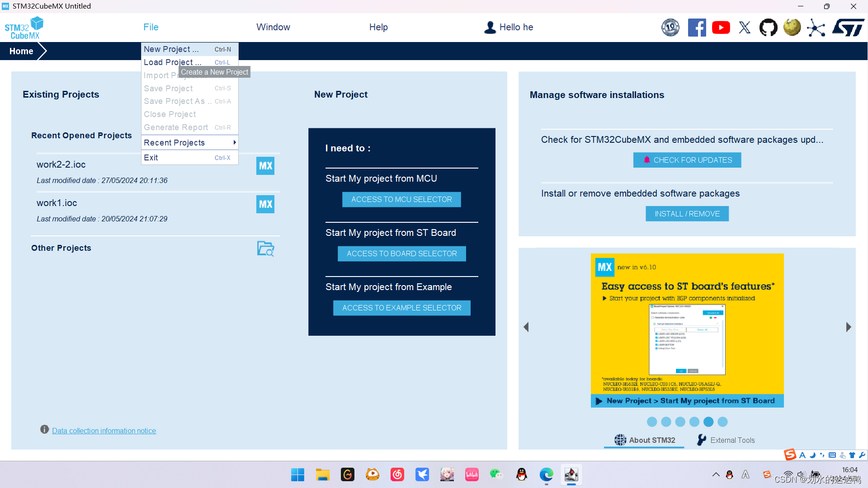Show previous banner slide with left arrow
The height and width of the screenshot is (488, 868).
point(526,327)
